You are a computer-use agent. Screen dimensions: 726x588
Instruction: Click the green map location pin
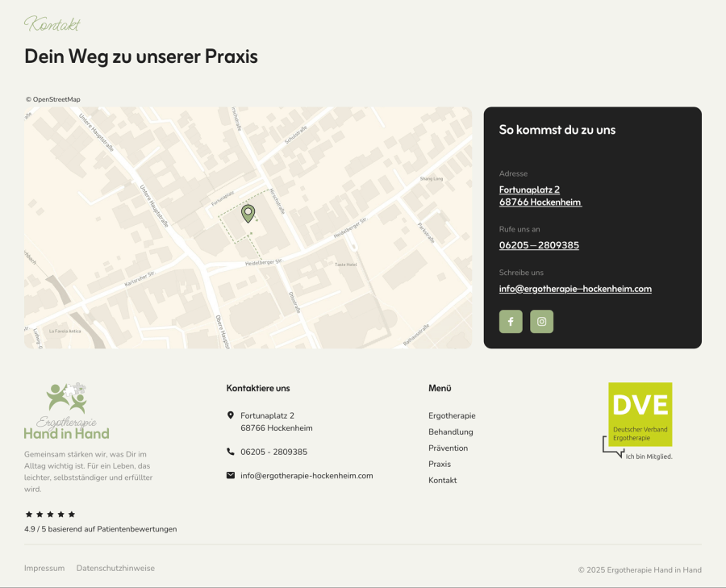click(x=248, y=214)
